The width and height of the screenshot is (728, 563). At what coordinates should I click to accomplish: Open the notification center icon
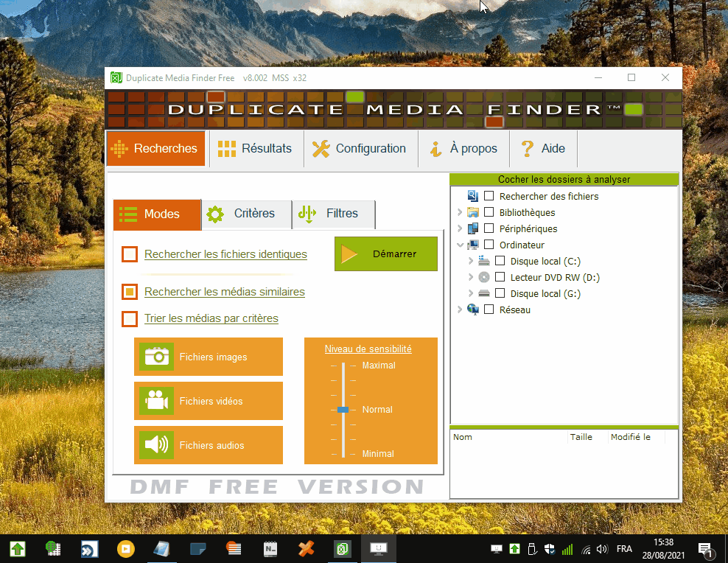[x=705, y=550]
